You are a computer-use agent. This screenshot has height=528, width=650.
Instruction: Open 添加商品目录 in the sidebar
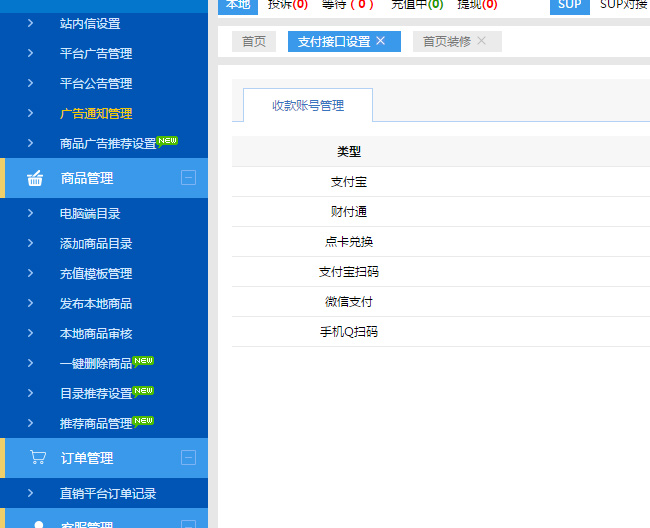pyautogui.click(x=96, y=244)
